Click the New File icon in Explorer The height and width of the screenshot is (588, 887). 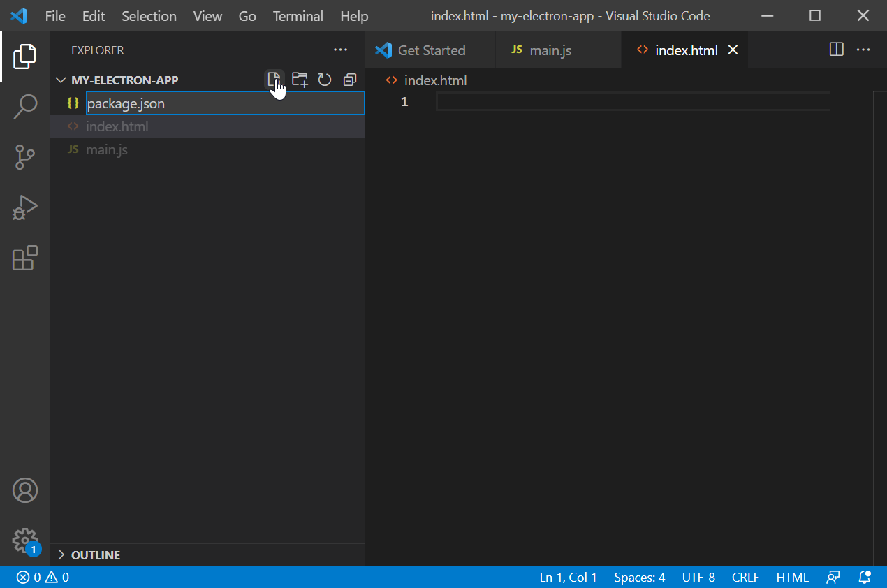[x=274, y=80]
